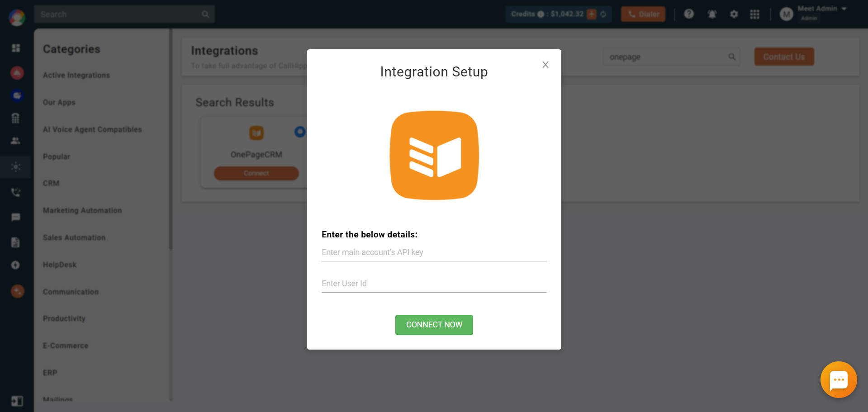Select Active Integrations category
Viewport: 868px width, 412px height.
[76, 75]
